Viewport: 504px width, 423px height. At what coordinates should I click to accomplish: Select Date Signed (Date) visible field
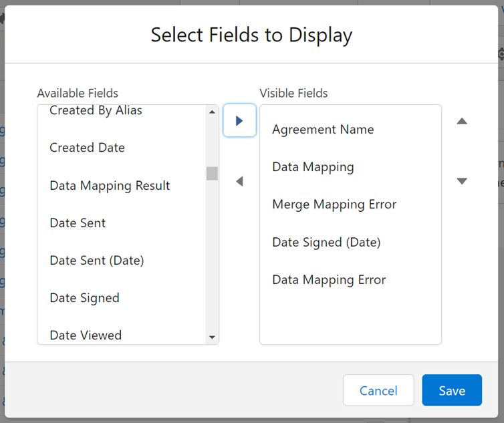326,243
